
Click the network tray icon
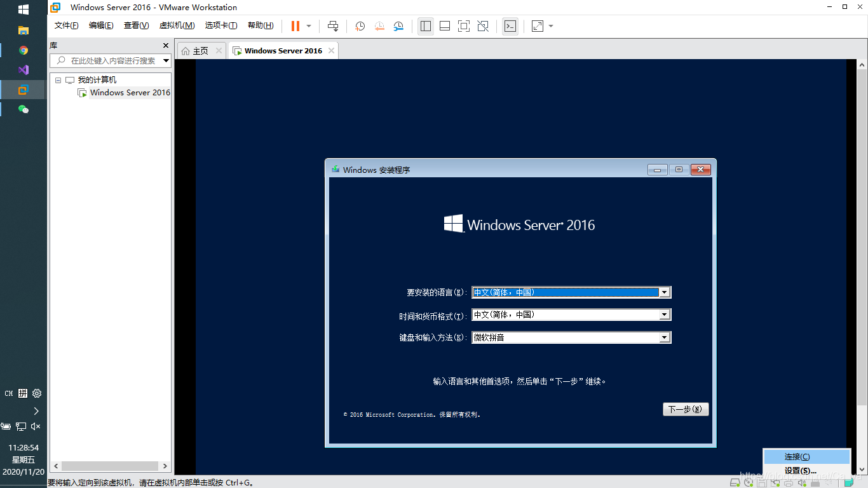point(21,426)
